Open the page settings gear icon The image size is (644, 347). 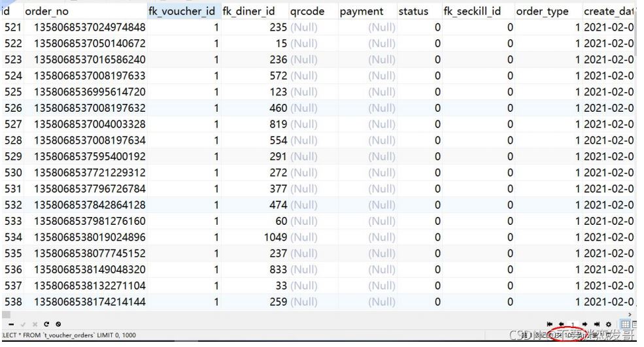pos(608,324)
